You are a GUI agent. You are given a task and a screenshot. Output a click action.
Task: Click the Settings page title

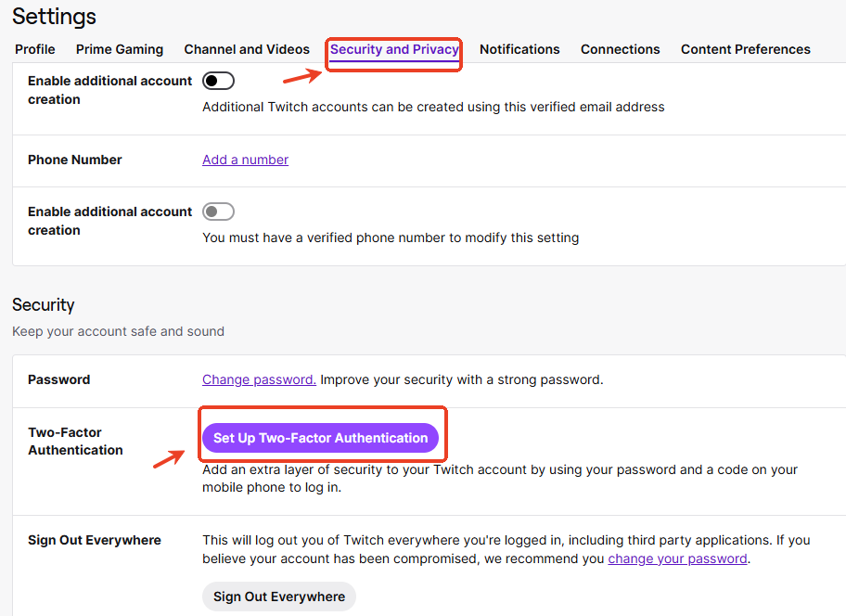point(54,17)
